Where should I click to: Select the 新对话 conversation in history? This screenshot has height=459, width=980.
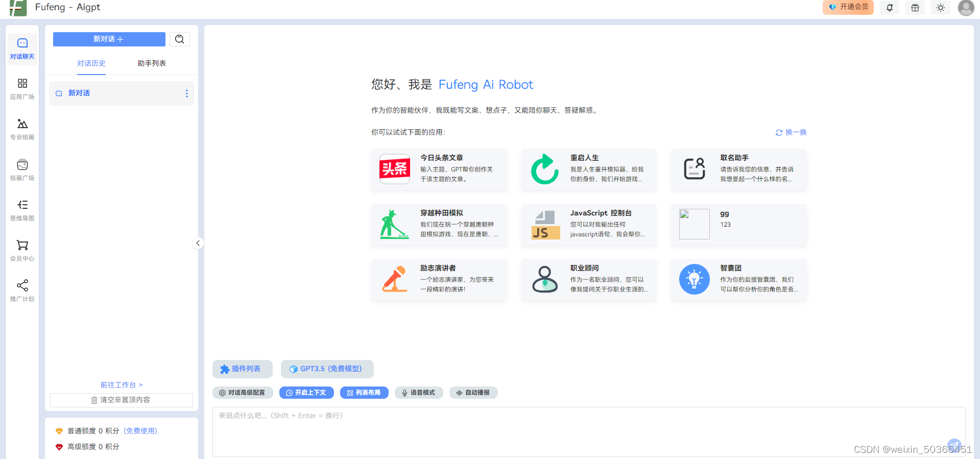[122, 93]
